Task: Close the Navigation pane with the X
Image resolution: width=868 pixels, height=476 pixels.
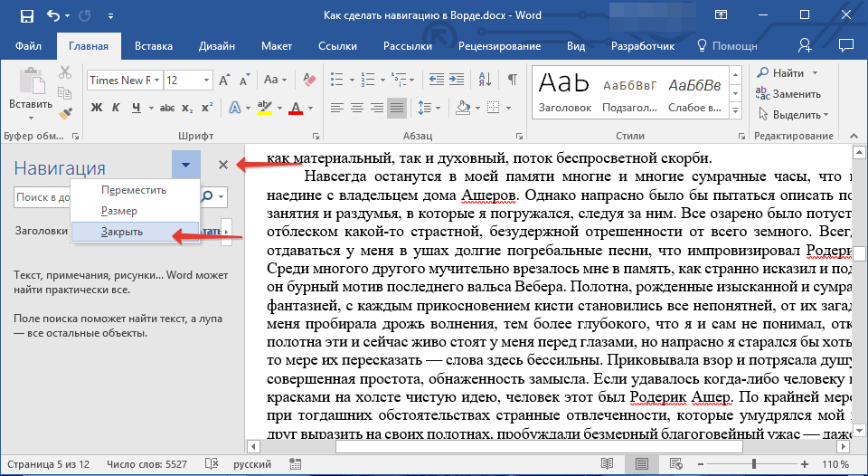Action: tap(223, 165)
